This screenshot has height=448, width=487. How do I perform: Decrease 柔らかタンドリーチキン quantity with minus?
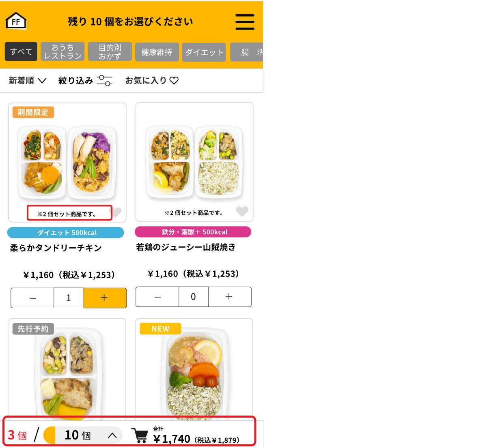tap(32, 298)
